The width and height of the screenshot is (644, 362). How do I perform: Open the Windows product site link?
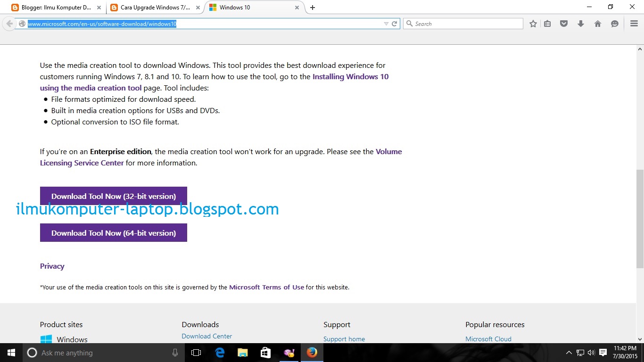coord(64,339)
